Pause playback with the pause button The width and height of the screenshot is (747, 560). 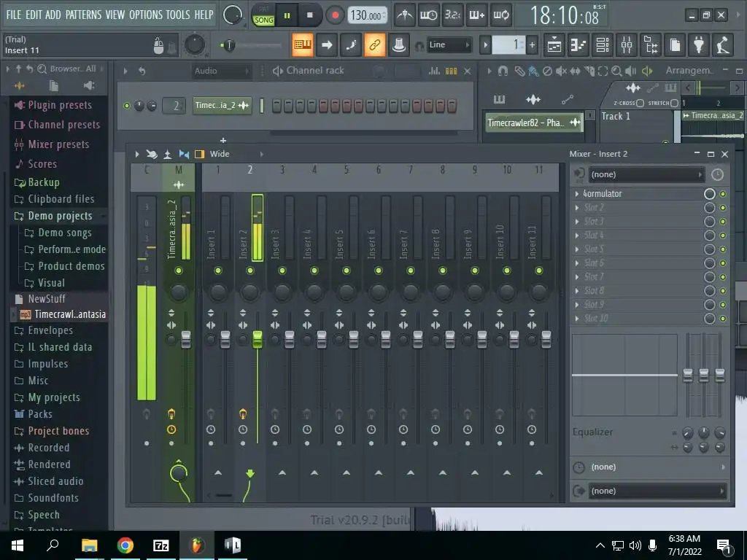point(287,15)
